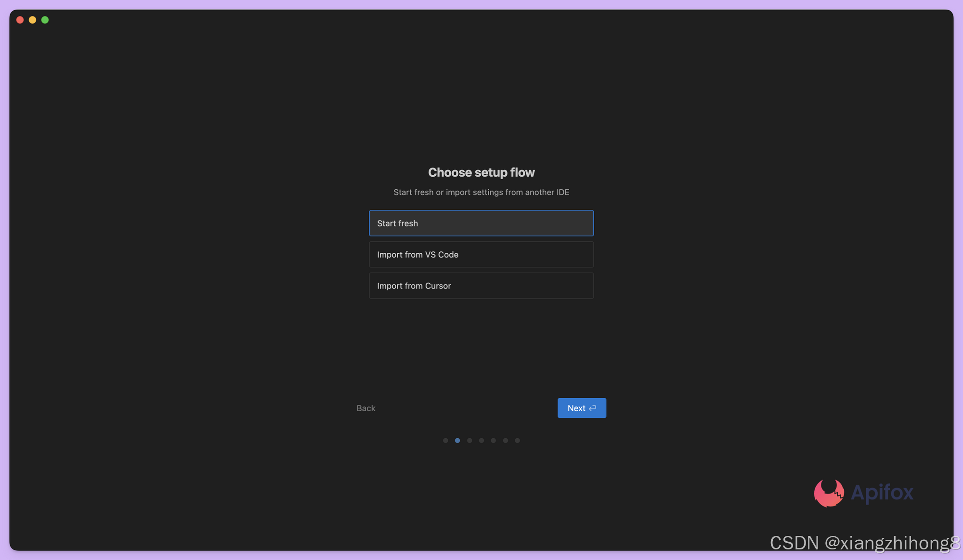Screen dimensions: 963x560
Task: Jump to the last step dot
Action: (518, 440)
